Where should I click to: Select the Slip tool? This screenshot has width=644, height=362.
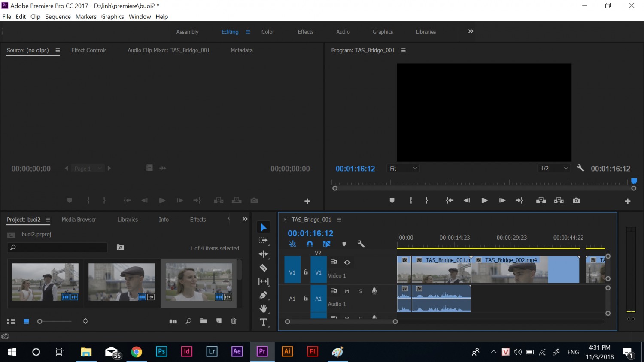coord(263,281)
